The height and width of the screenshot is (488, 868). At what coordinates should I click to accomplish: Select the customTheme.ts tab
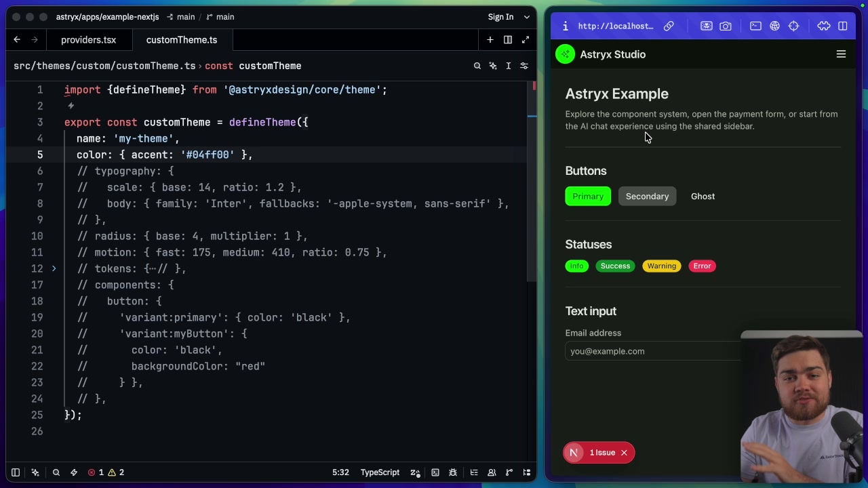click(x=182, y=40)
